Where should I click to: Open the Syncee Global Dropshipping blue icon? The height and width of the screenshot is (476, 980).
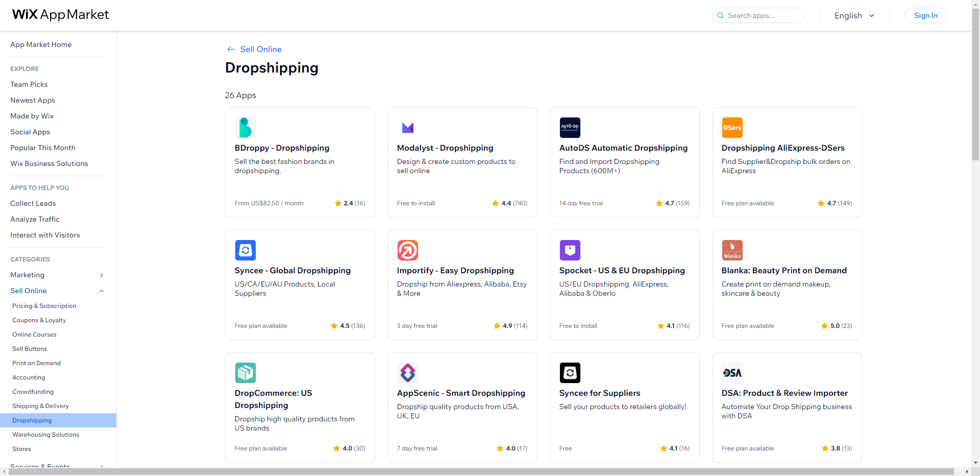coord(245,250)
